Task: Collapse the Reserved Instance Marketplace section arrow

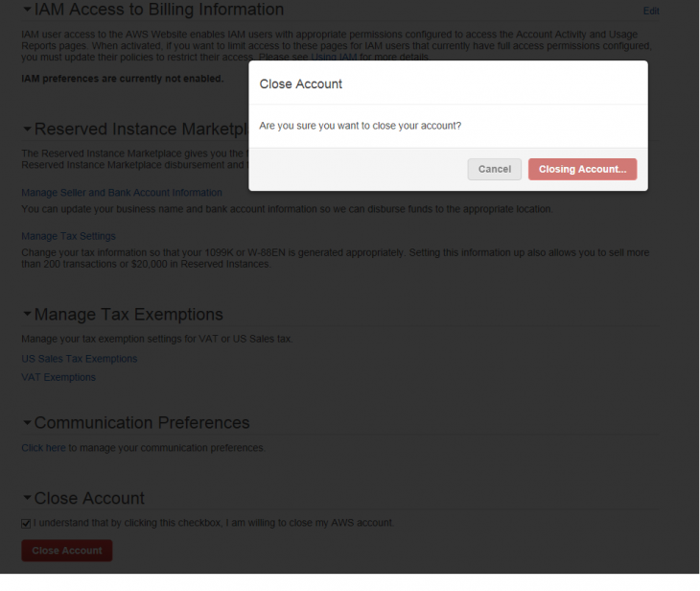Action: [27, 130]
